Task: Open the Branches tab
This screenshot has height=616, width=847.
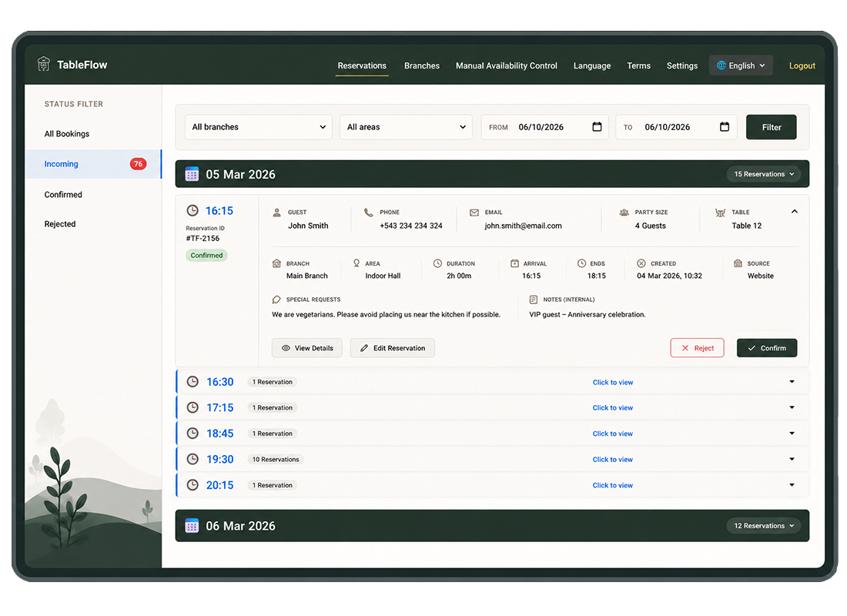Action: 422,65
